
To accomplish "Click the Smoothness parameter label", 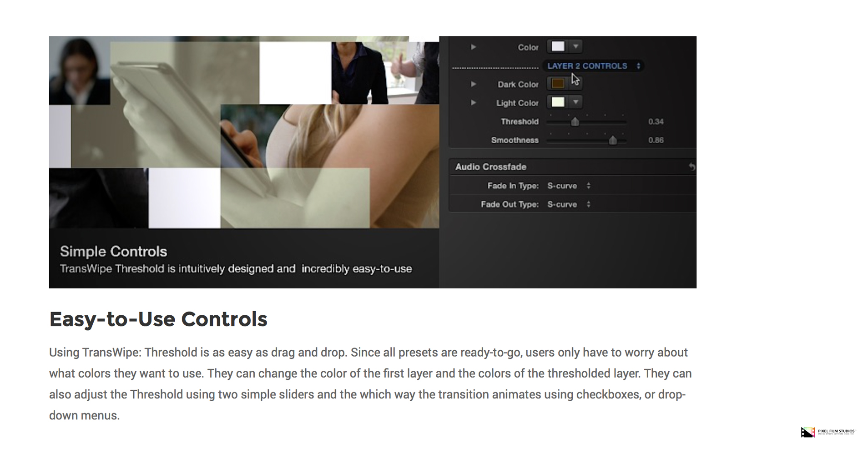I will pyautogui.click(x=515, y=140).
